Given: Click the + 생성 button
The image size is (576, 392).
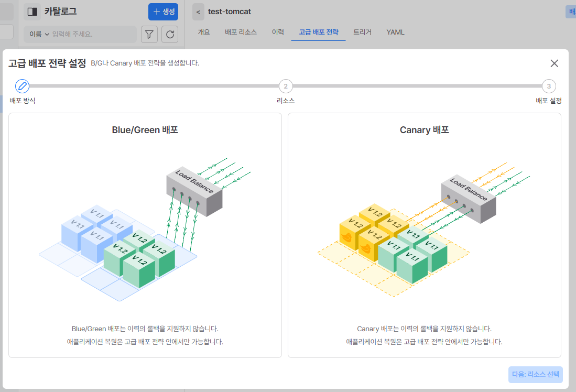Looking at the screenshot, I should tap(163, 12).
